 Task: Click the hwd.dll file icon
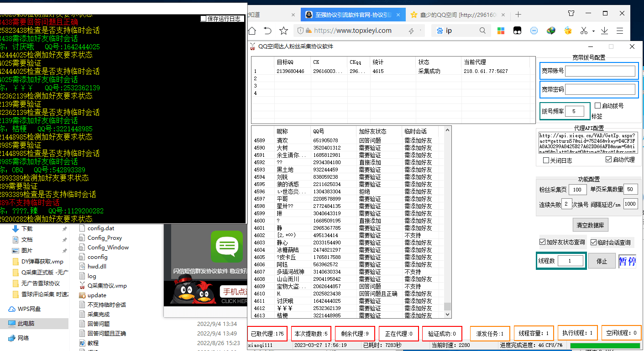click(x=82, y=267)
